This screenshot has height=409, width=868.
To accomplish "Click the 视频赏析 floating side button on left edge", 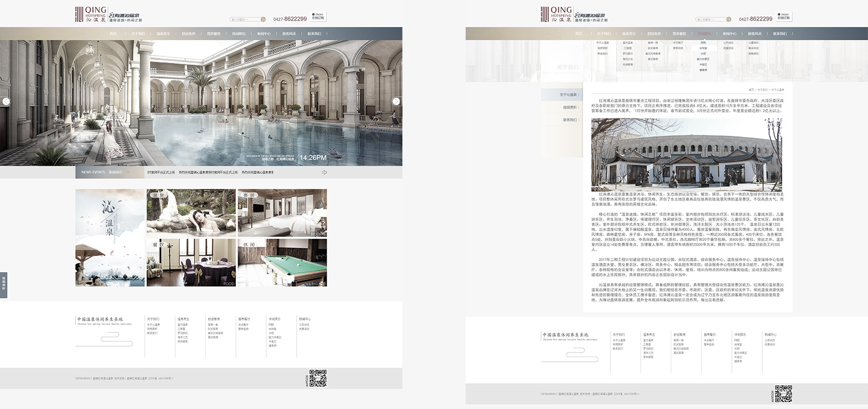I will (x=3, y=285).
